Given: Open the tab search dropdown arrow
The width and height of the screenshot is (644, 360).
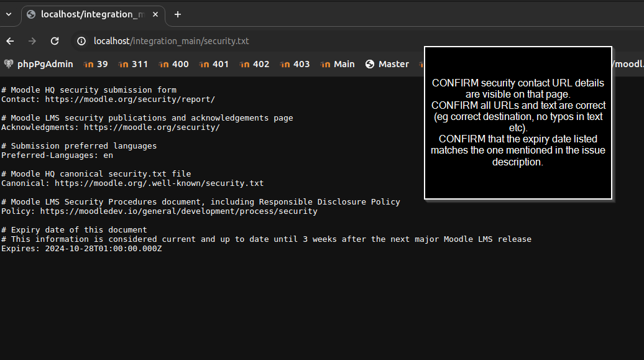Looking at the screenshot, I should click(x=9, y=14).
